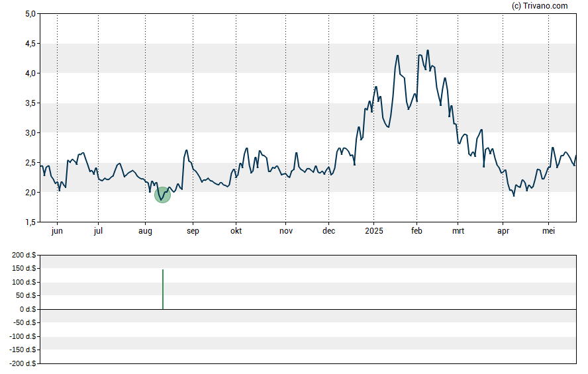Click the 'jun' month axis label
Viewport: 588px width, 374px height.
pyautogui.click(x=57, y=231)
